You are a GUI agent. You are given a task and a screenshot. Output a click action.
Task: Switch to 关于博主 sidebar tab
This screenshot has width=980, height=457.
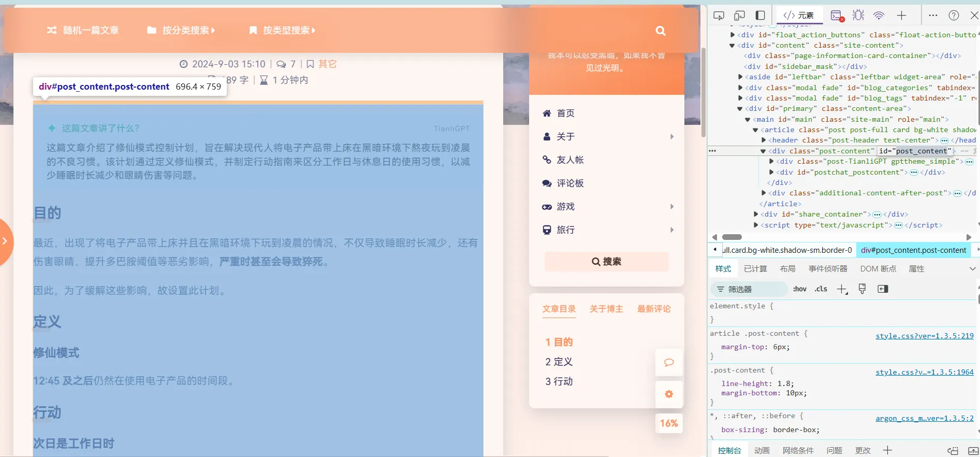click(x=606, y=309)
